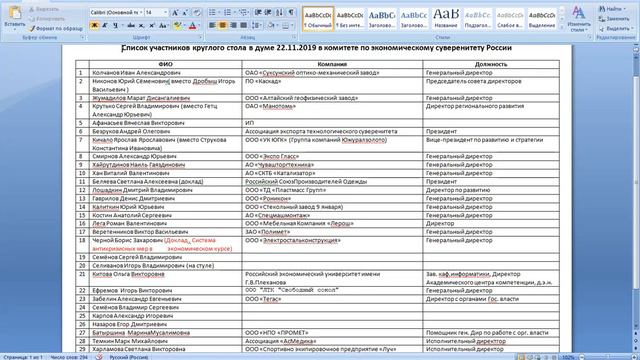
Task: Open the Вставить paste options arrow
Action: pos(15,29)
